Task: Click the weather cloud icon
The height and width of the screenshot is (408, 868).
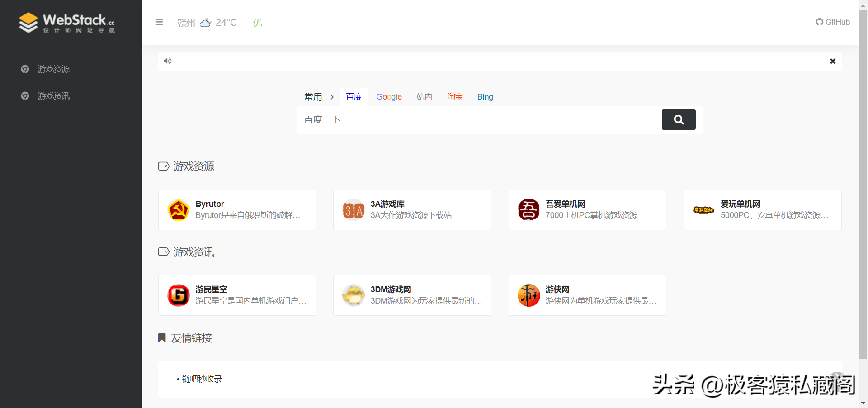Action: coord(206,22)
